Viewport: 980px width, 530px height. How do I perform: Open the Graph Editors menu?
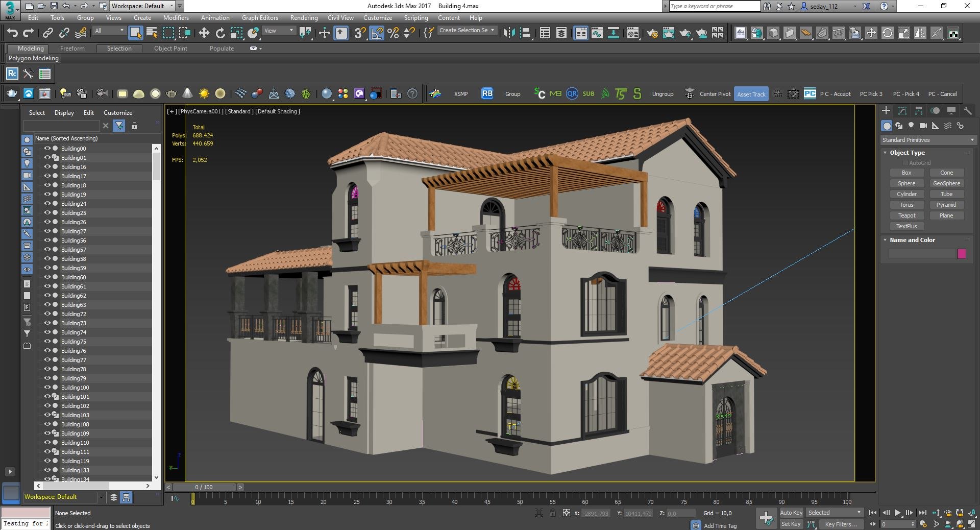pos(260,17)
